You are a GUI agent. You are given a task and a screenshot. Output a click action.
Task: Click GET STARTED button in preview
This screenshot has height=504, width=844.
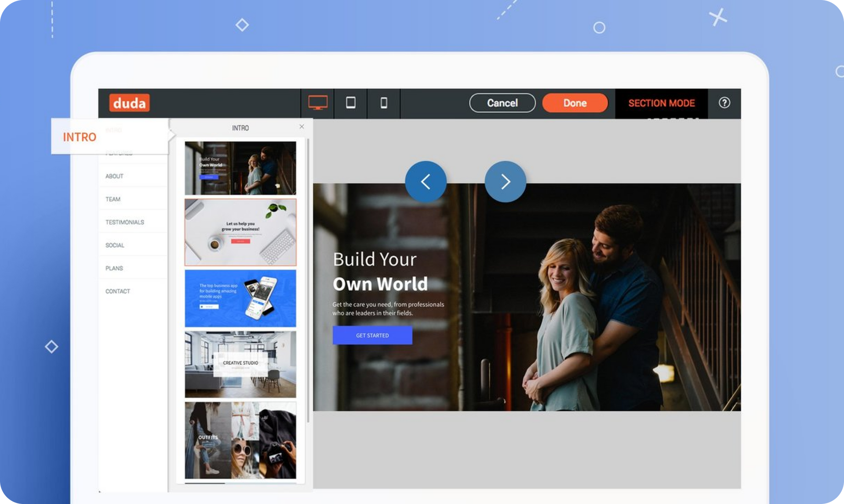click(x=372, y=335)
